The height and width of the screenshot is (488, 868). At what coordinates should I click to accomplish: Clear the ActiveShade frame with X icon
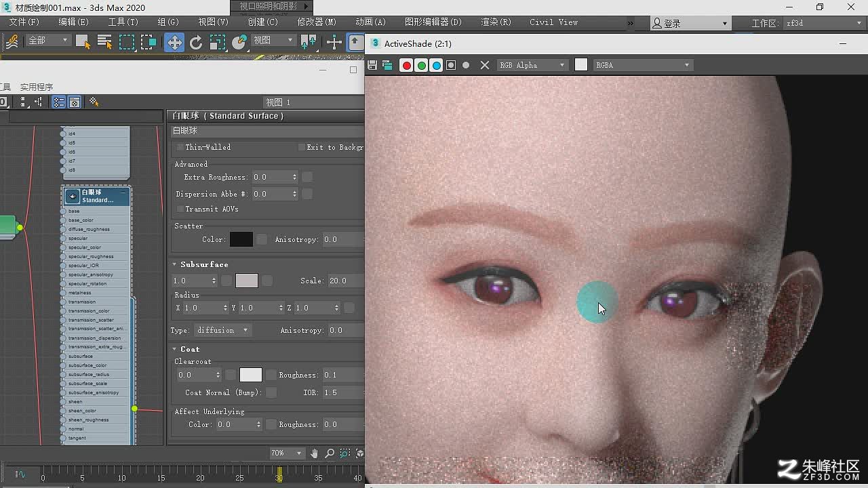click(484, 65)
